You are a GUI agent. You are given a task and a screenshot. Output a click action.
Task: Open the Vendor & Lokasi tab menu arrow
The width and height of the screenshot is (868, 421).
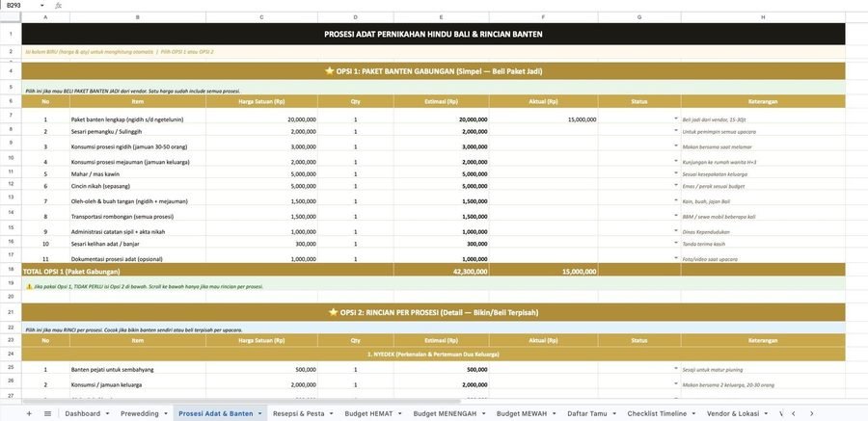(766, 414)
